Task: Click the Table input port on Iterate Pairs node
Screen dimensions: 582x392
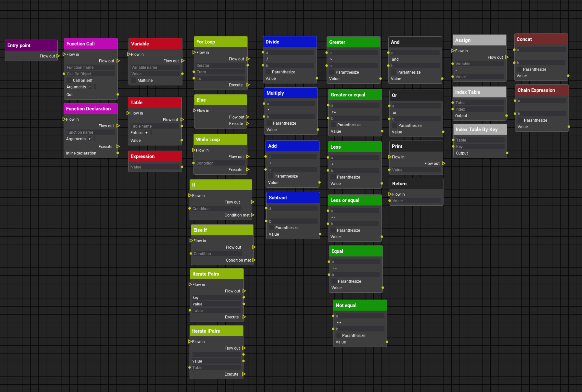Action: pyautogui.click(x=190, y=310)
